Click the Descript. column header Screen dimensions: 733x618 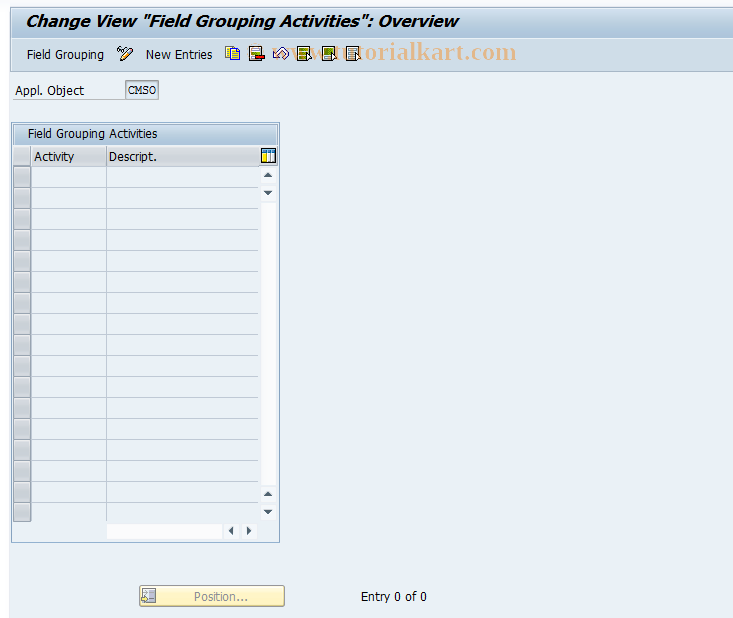(182, 157)
